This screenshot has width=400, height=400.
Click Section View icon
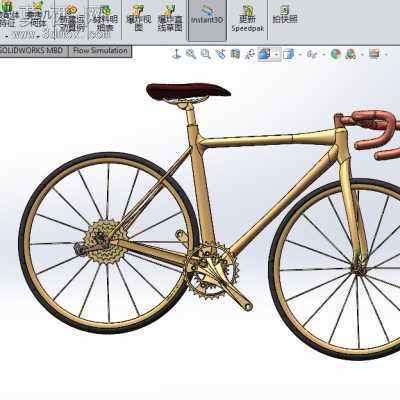[x=235, y=54]
